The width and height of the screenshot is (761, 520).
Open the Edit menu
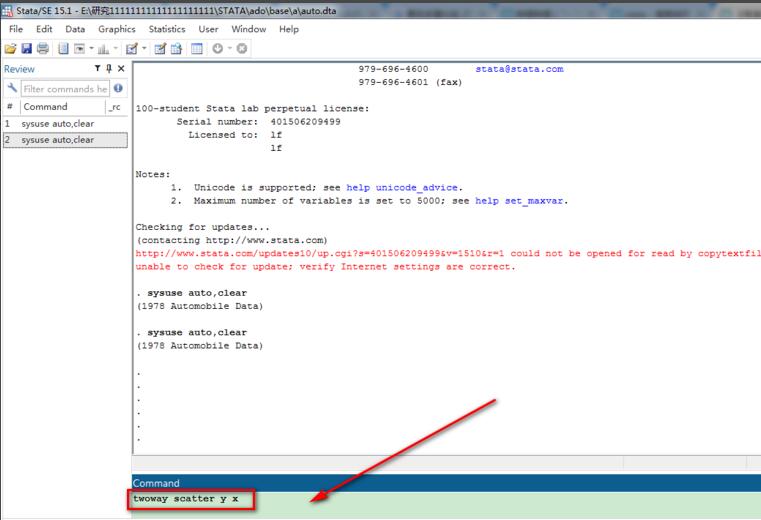pos(44,29)
